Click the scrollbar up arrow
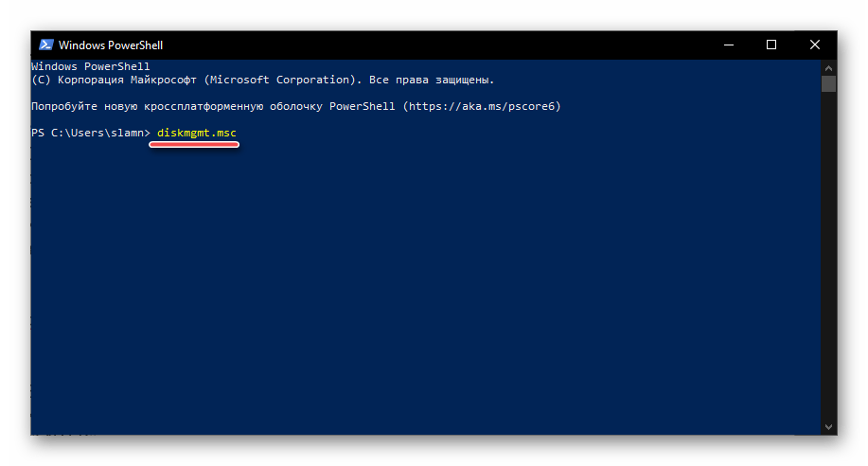Viewport: 868px width, 466px height. (x=828, y=67)
